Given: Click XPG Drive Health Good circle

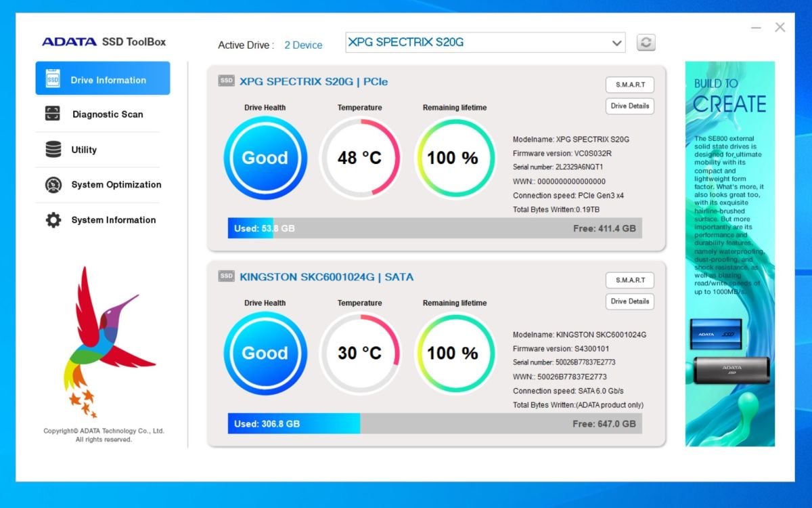Looking at the screenshot, I should coord(265,158).
